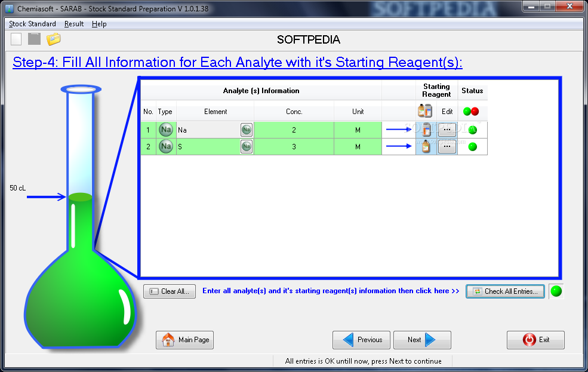The width and height of the screenshot is (588, 372).
Task: Click the blank new-document toolbar icon
Action: pos(16,39)
